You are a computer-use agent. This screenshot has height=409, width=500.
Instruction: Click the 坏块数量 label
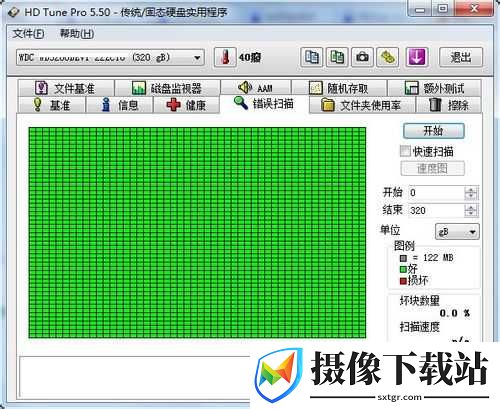pos(420,300)
